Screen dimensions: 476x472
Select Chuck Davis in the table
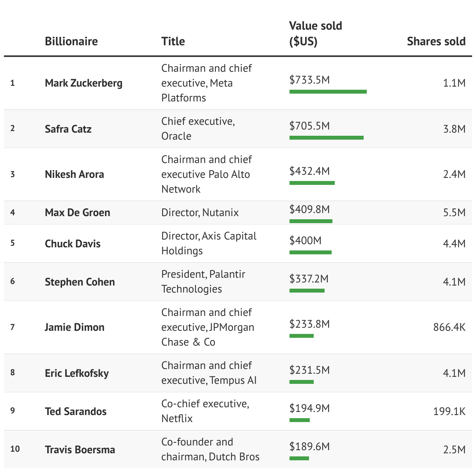tap(73, 244)
